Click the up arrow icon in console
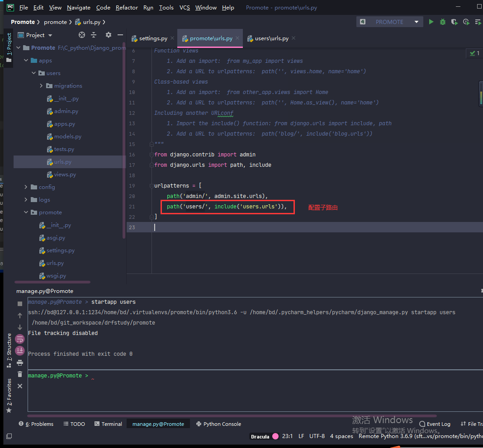This screenshot has width=483, height=448. pos(20,316)
